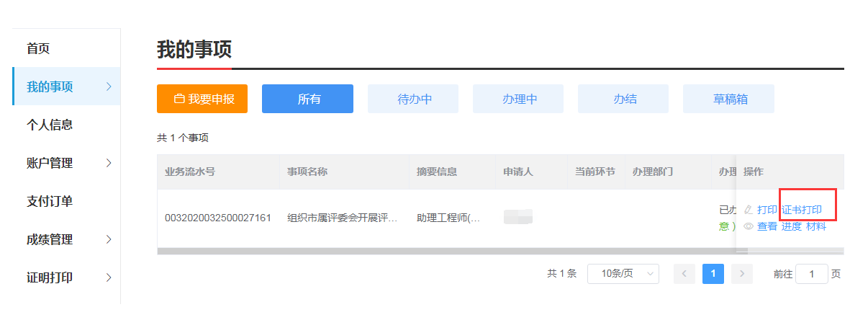Click the 事项名称 column header
This screenshot has width=868, height=320.
click(x=307, y=172)
